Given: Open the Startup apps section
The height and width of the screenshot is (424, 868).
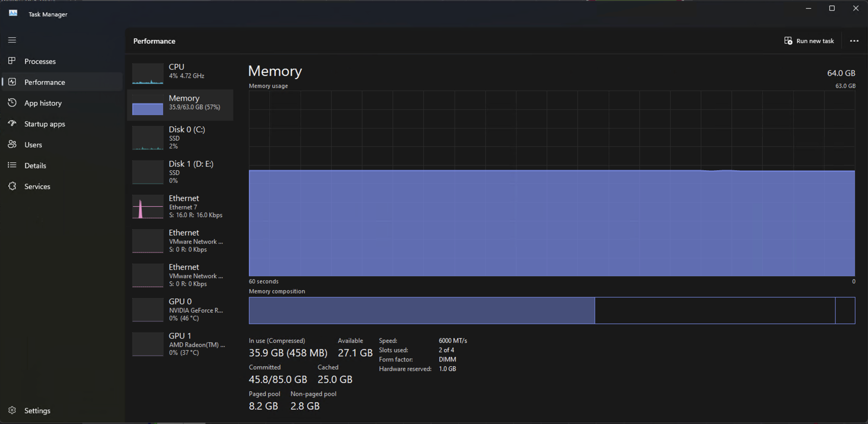Looking at the screenshot, I should pyautogui.click(x=45, y=124).
